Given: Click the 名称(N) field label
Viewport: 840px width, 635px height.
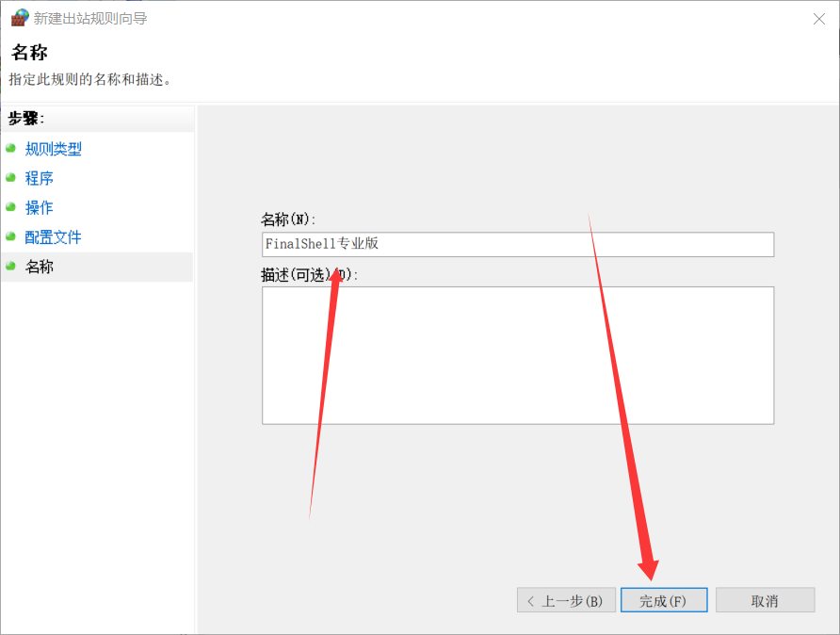Looking at the screenshot, I should point(287,220).
